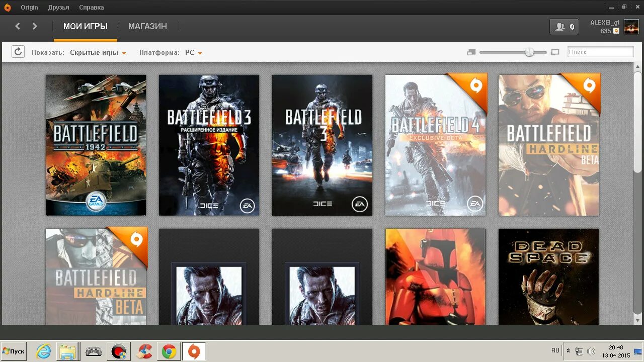Click the RU language indicator
Viewport: 644px width, 362px height.
point(555,350)
